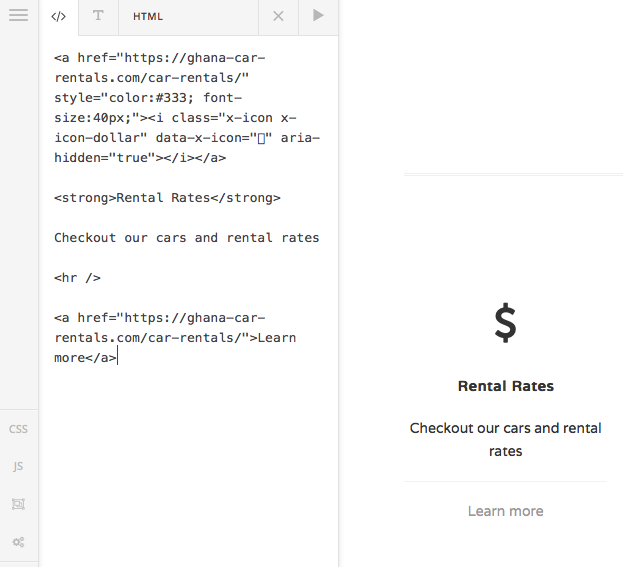This screenshot has width=623, height=567.
Task: Click the 'Checkout our cars' code line
Action: (186, 238)
